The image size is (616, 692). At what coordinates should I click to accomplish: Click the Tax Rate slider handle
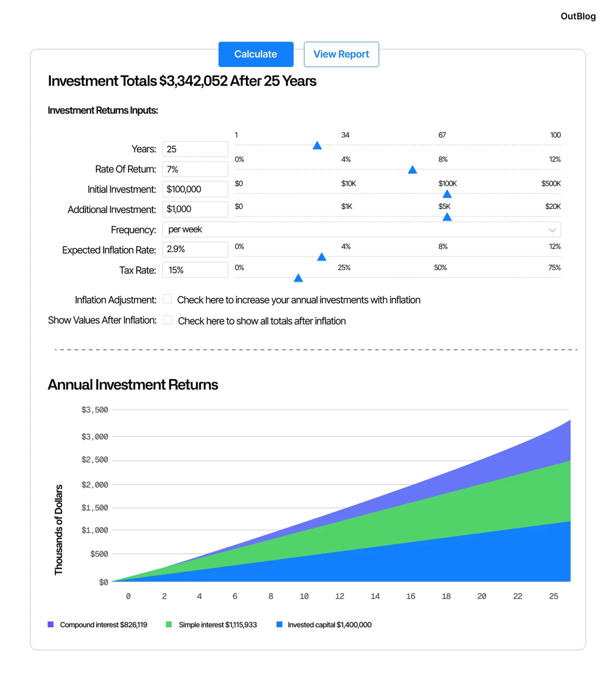pyautogui.click(x=298, y=278)
